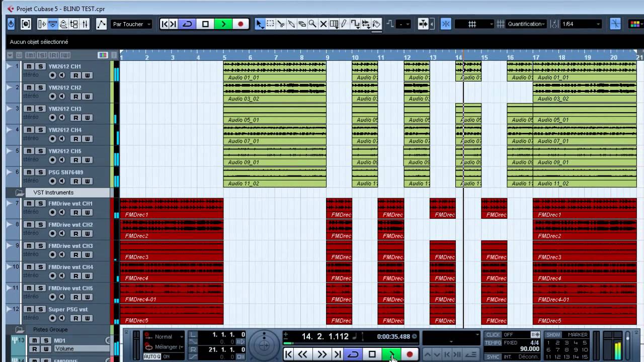Toggle monitor on YM2612 CH4
The height and width of the screenshot is (362, 644).
62,139
